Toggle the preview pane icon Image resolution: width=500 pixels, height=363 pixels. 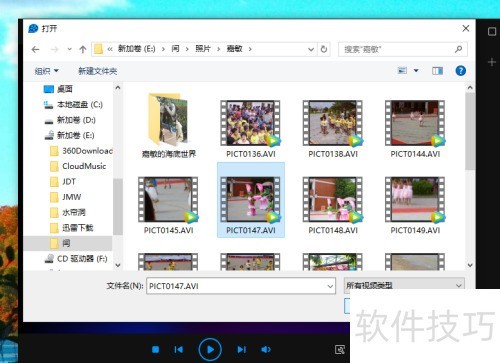click(x=437, y=71)
